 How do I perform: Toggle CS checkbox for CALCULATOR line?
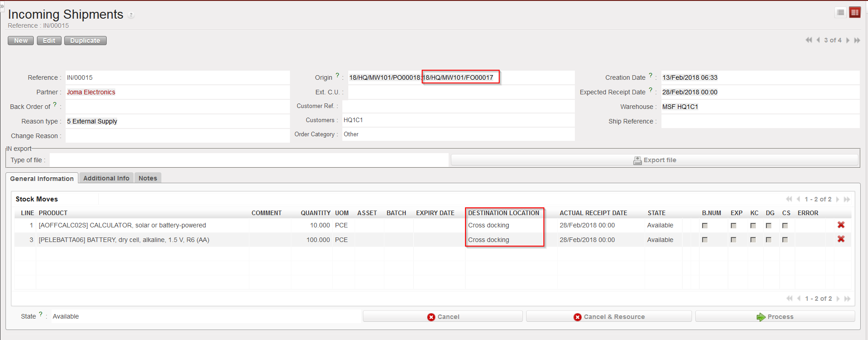tap(785, 226)
